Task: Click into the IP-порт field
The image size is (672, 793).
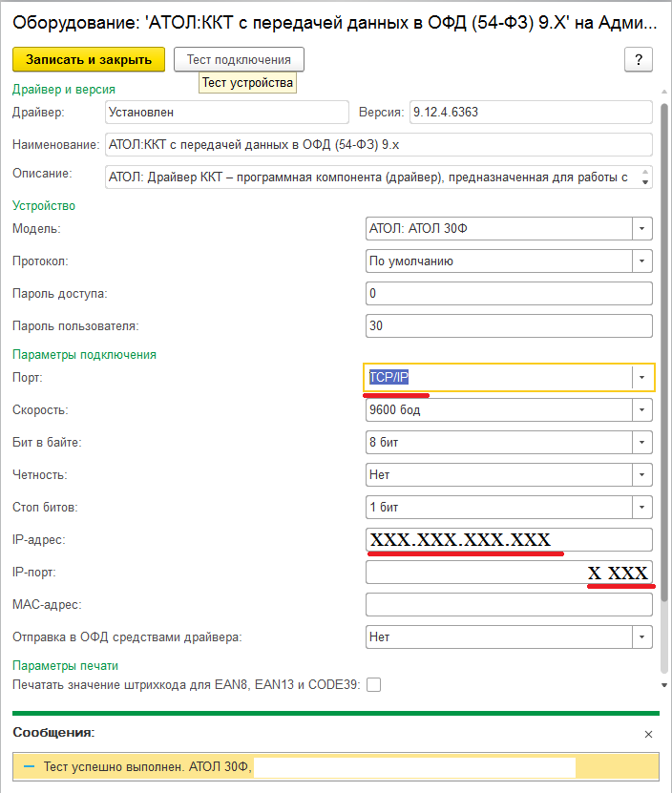Action: (x=509, y=572)
